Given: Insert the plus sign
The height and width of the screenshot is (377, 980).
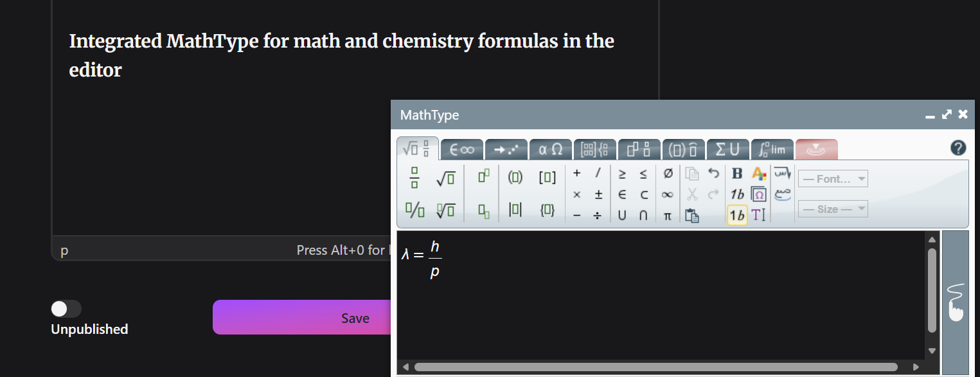Looking at the screenshot, I should [577, 173].
